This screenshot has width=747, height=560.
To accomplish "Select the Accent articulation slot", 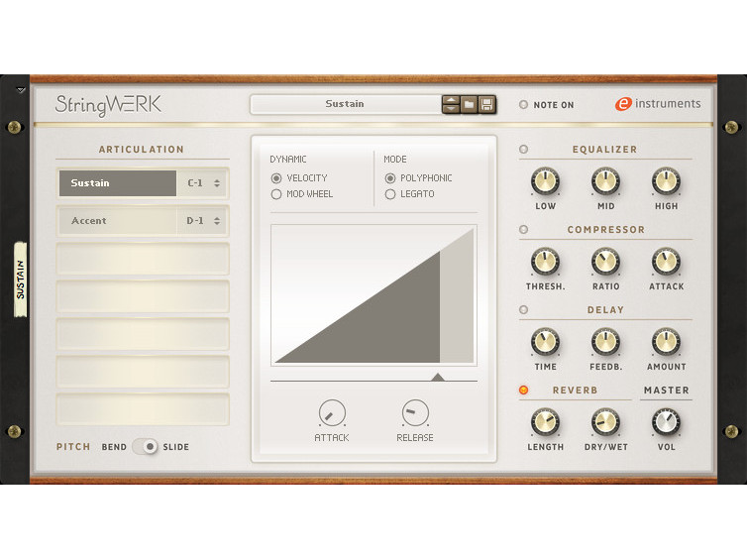I will [117, 221].
